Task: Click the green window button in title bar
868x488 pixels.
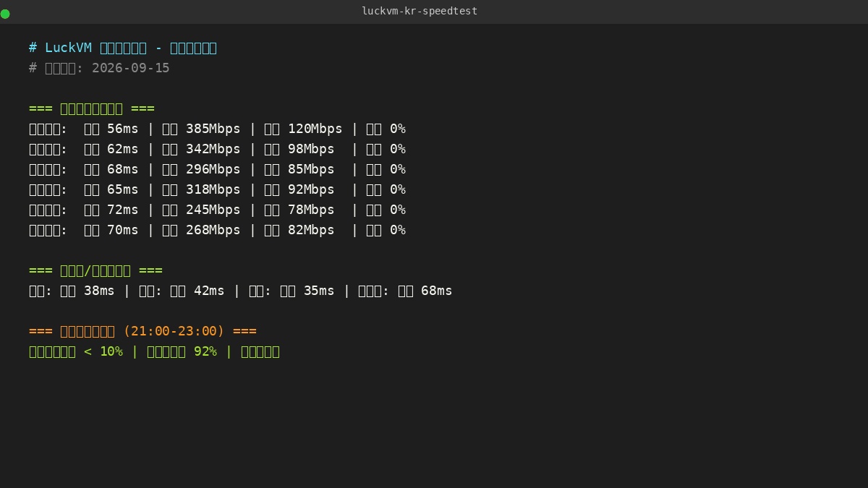Action: tap(5, 14)
